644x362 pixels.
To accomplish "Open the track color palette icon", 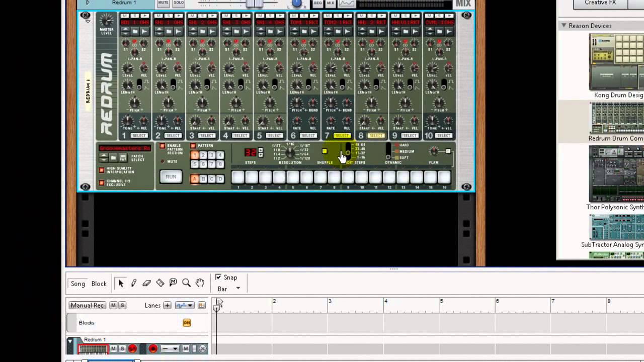I will pos(201,305).
